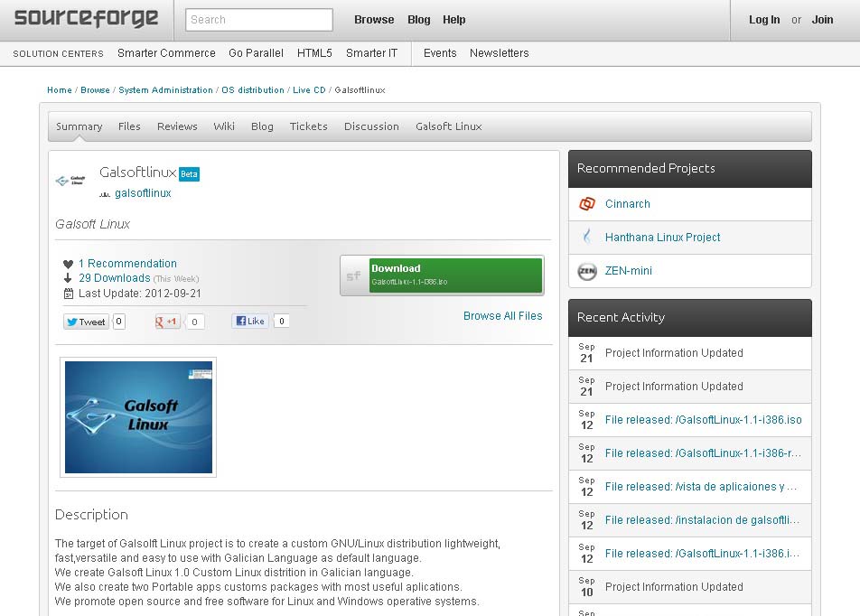The image size is (860, 616).
Task: Click the heart recommendation icon
Action: [x=68, y=264]
